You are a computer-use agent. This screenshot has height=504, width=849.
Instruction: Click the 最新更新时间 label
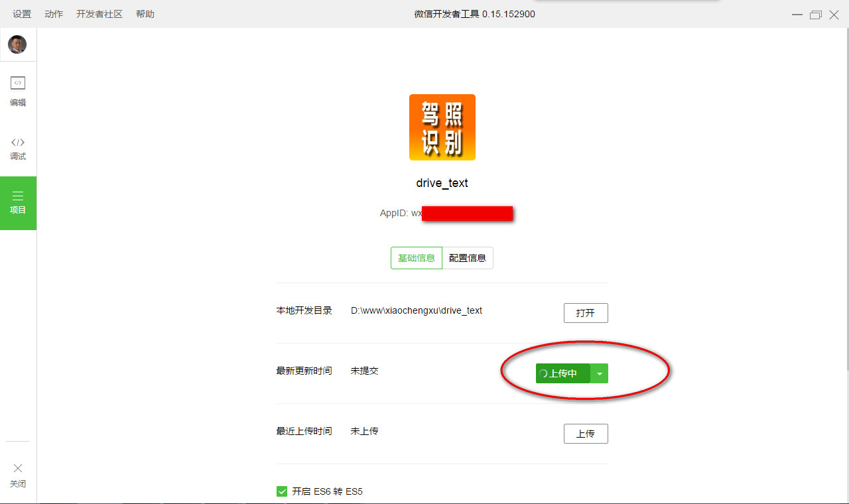304,371
